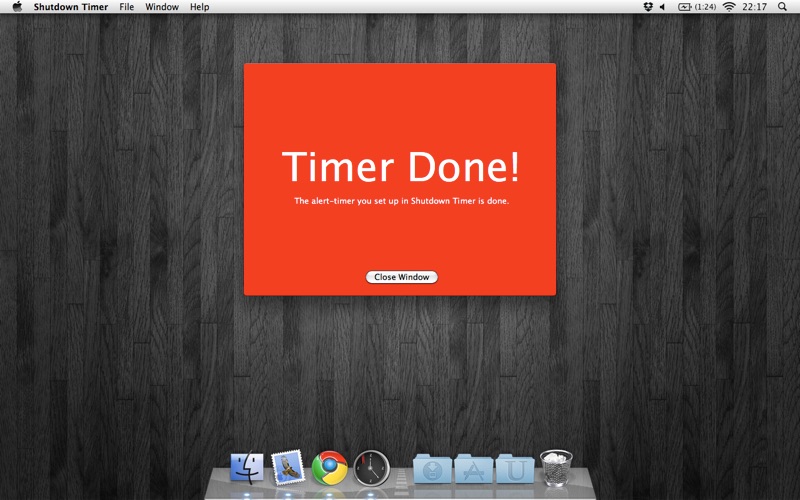Open Google Chrome from the dock
800x500 pixels.
pos(329,467)
